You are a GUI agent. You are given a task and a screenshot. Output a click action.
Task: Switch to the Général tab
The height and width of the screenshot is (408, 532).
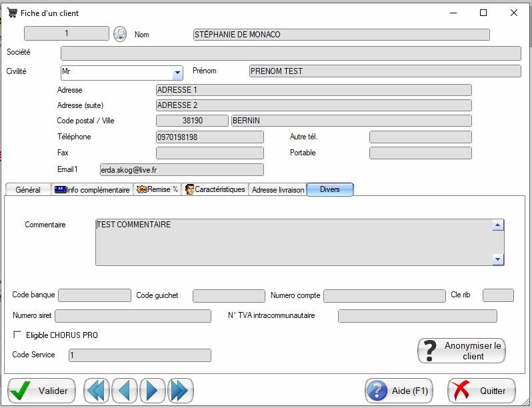[28, 190]
